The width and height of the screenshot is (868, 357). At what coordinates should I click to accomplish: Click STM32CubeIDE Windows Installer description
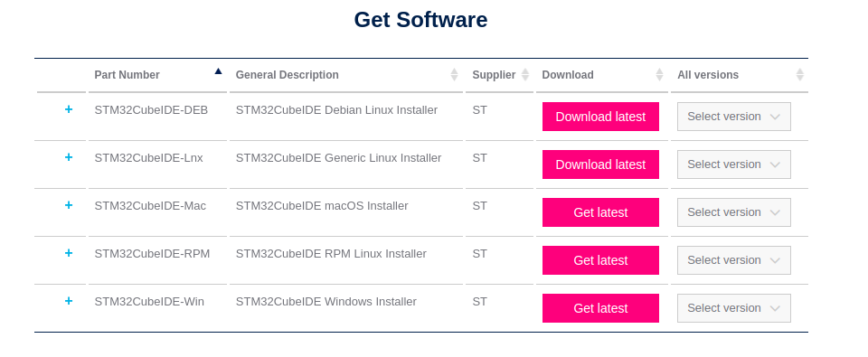326,302
